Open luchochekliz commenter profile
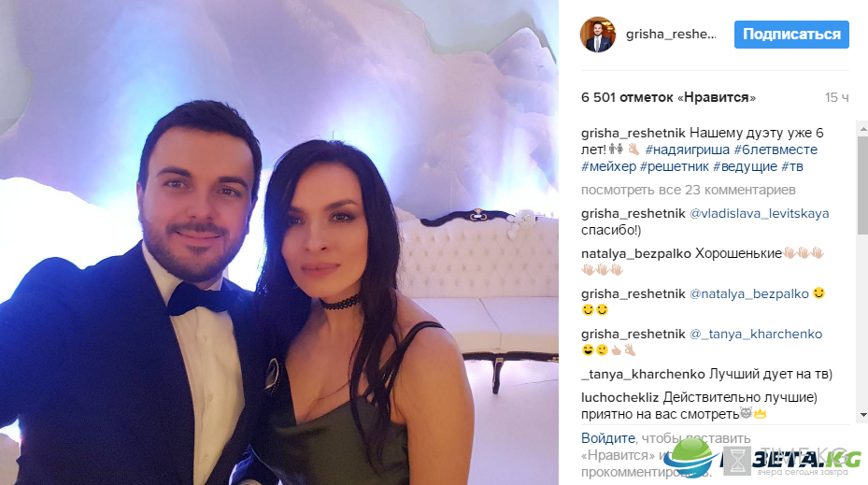868x485 pixels. [x=620, y=397]
